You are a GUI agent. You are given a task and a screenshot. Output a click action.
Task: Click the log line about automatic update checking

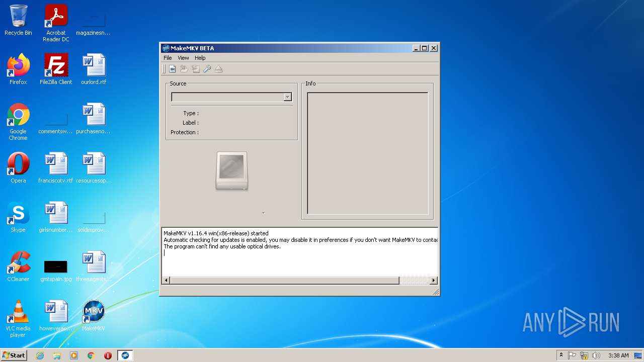click(x=300, y=240)
